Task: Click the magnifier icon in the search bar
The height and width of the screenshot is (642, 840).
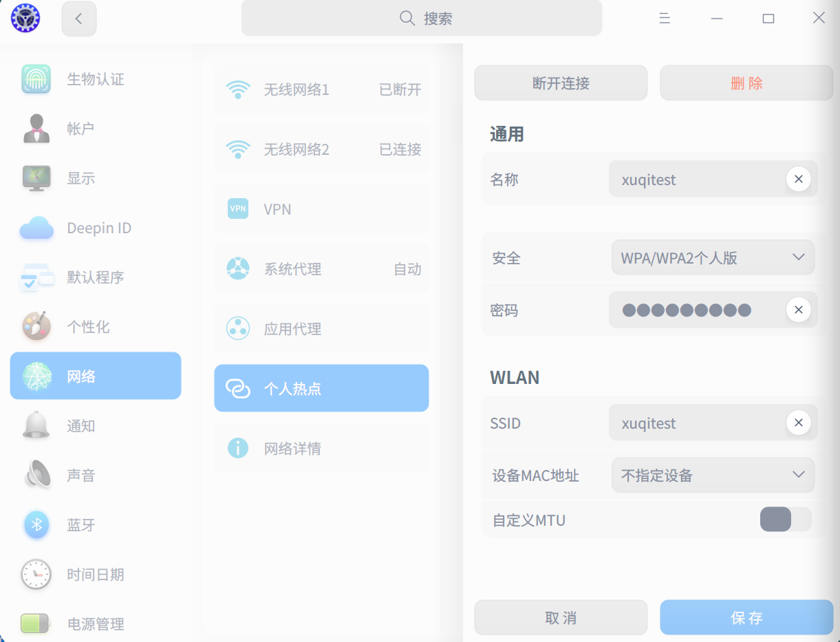Action: 407,19
